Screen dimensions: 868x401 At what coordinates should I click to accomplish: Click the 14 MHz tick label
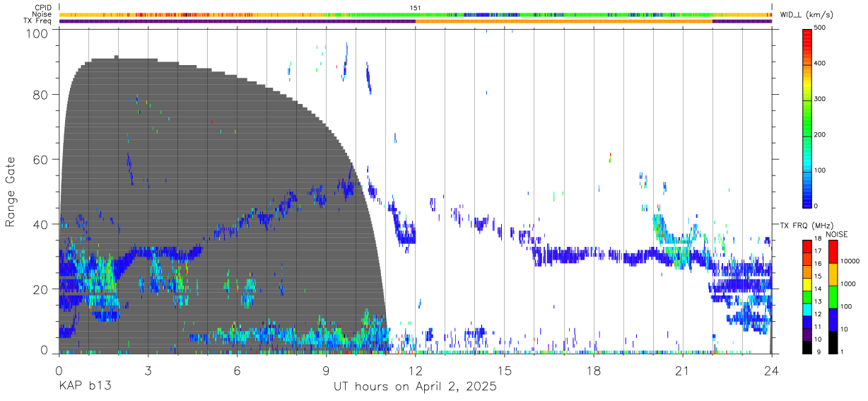coord(819,290)
